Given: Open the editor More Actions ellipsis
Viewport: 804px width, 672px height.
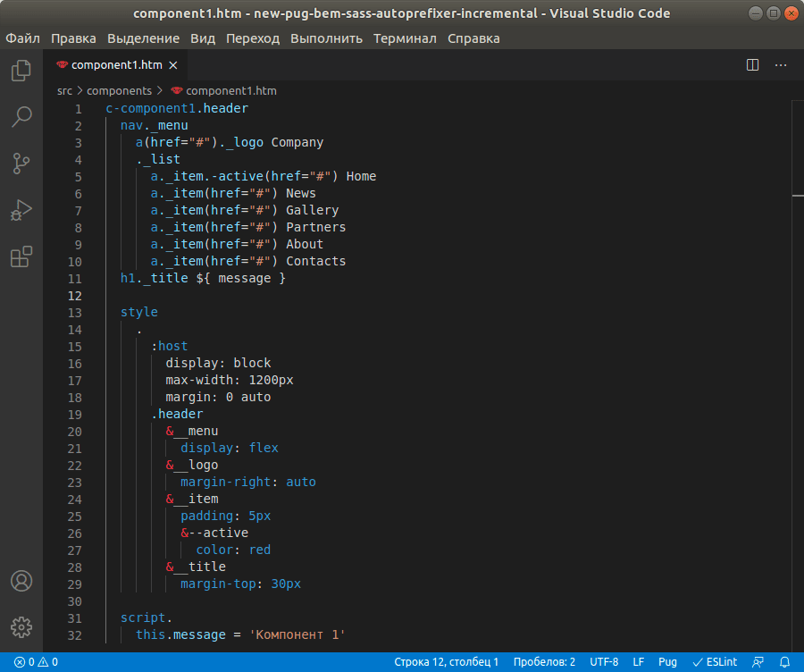Looking at the screenshot, I should point(781,65).
